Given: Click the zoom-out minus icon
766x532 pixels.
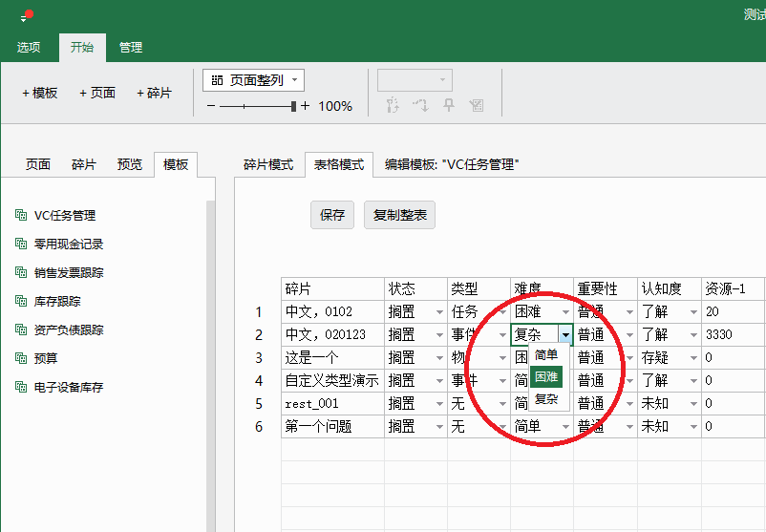Looking at the screenshot, I should tap(211, 106).
